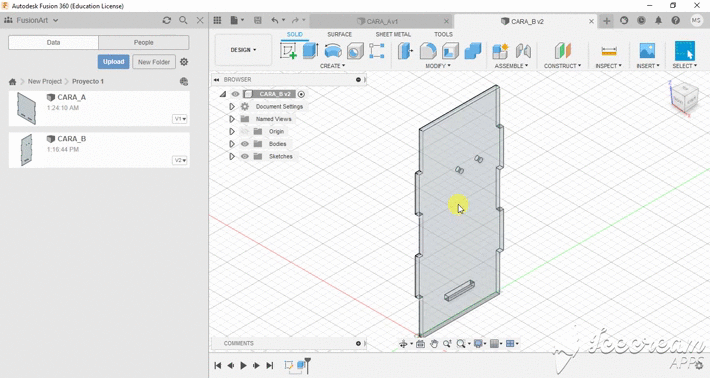Play the design timeline
710x378 pixels.
pos(244,366)
